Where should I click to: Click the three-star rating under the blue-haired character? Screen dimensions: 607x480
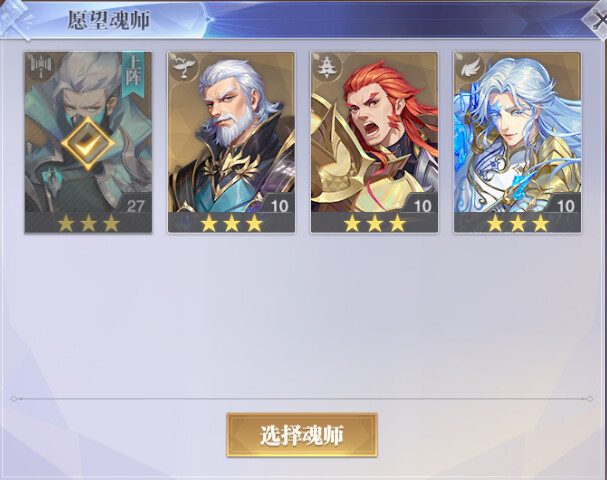518,223
